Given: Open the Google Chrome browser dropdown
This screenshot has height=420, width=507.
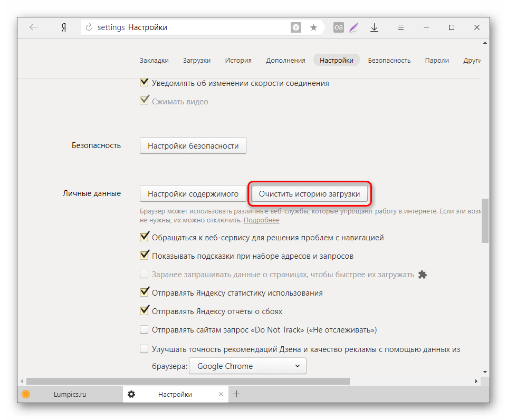Looking at the screenshot, I should pyautogui.click(x=247, y=366).
